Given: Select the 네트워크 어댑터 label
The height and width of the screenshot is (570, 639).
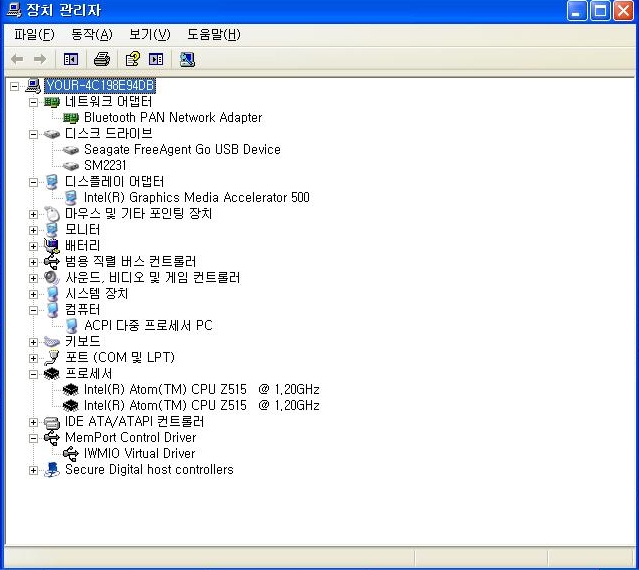Looking at the screenshot, I should [x=108, y=102].
